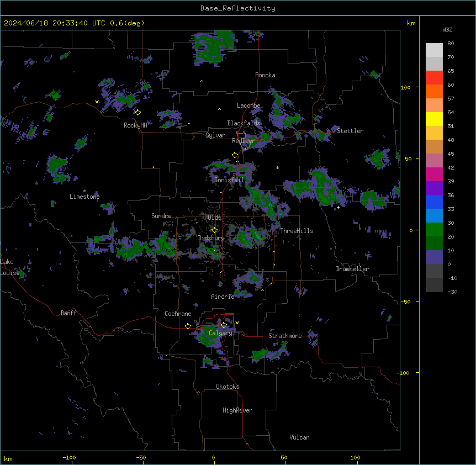The width and height of the screenshot is (476, 465).
Task: Click the 50 tick on the bottom axis
Action: click(284, 458)
